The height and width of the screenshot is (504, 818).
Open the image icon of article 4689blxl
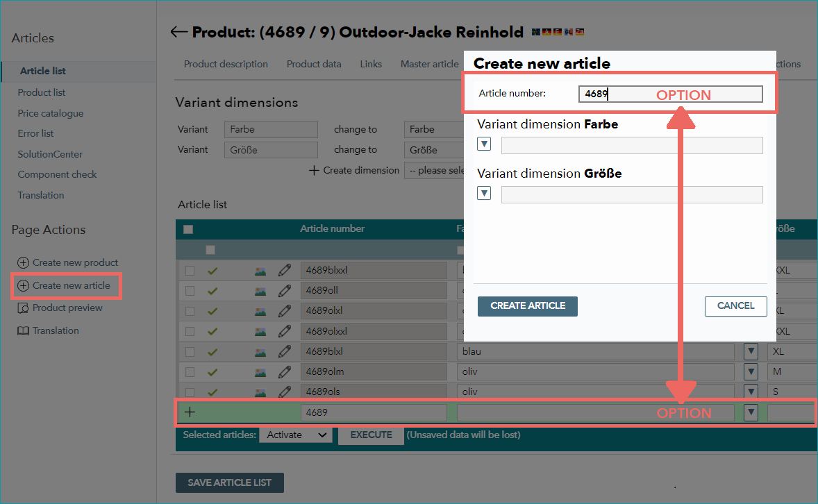260,352
